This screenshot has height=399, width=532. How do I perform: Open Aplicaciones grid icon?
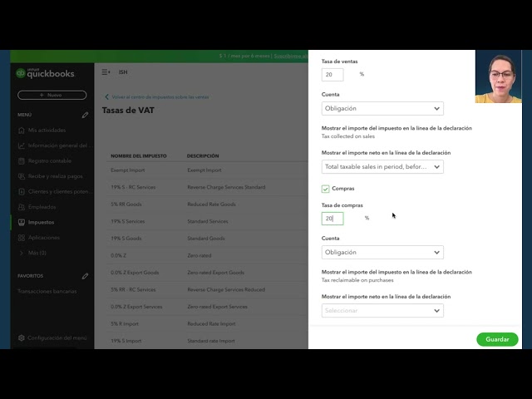point(22,238)
